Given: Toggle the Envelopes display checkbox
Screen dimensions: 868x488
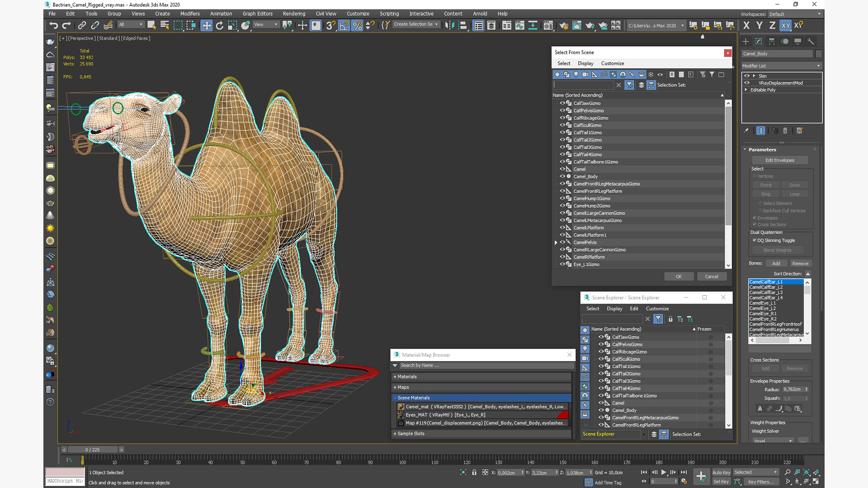Looking at the screenshot, I should pyautogui.click(x=755, y=218).
